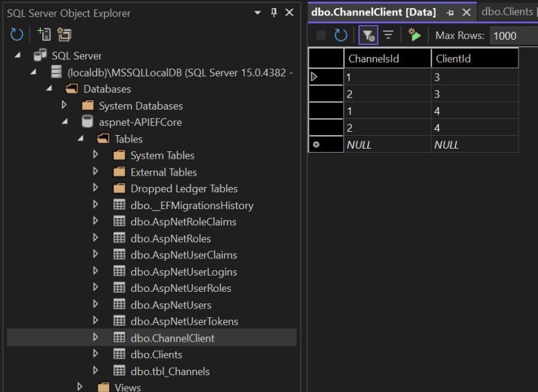The image size is (538, 392).
Task: Click the Max Rows input field
Action: click(514, 36)
